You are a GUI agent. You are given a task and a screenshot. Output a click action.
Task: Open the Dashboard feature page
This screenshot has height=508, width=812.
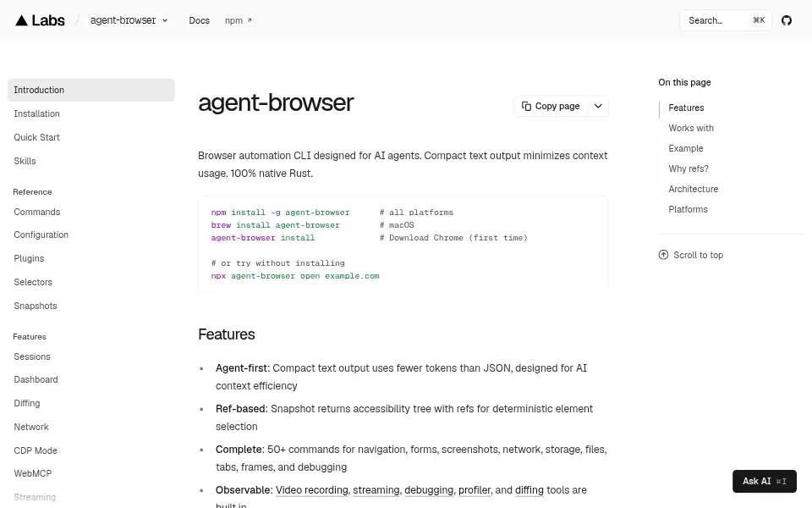[x=36, y=379]
